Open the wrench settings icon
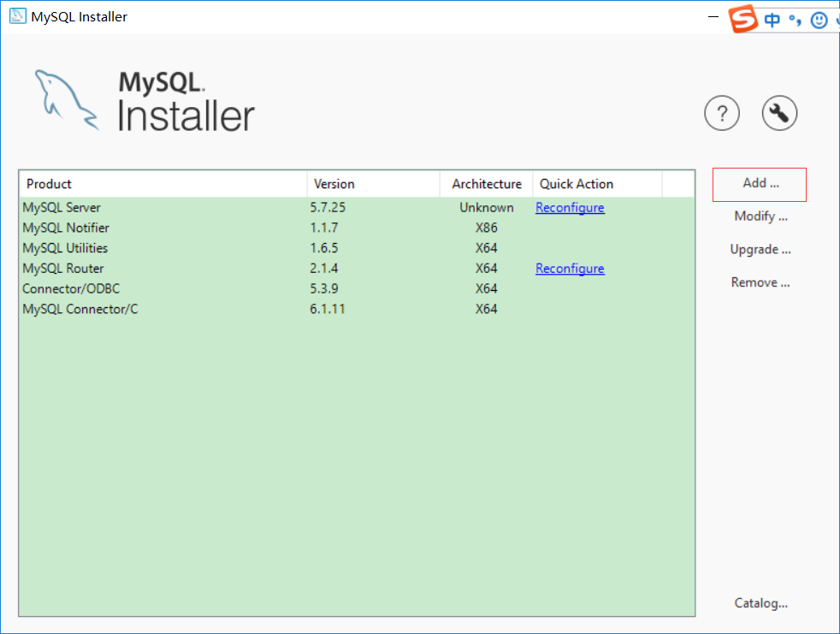Viewport: 840px width, 634px height. 779,113
